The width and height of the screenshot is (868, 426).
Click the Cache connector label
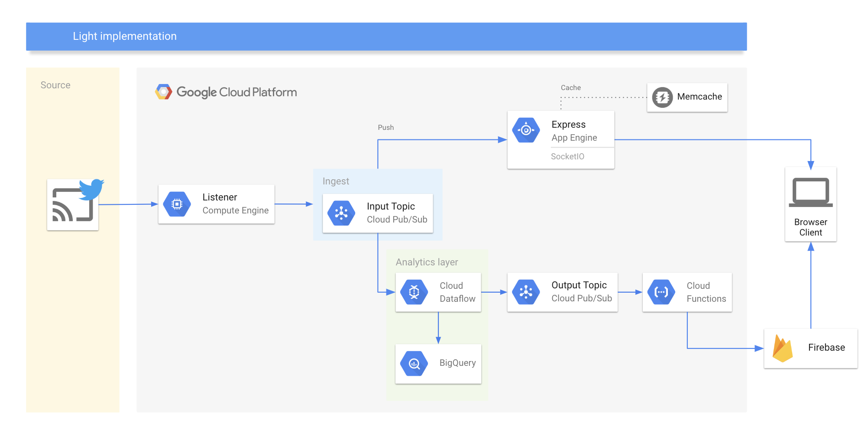(x=571, y=87)
